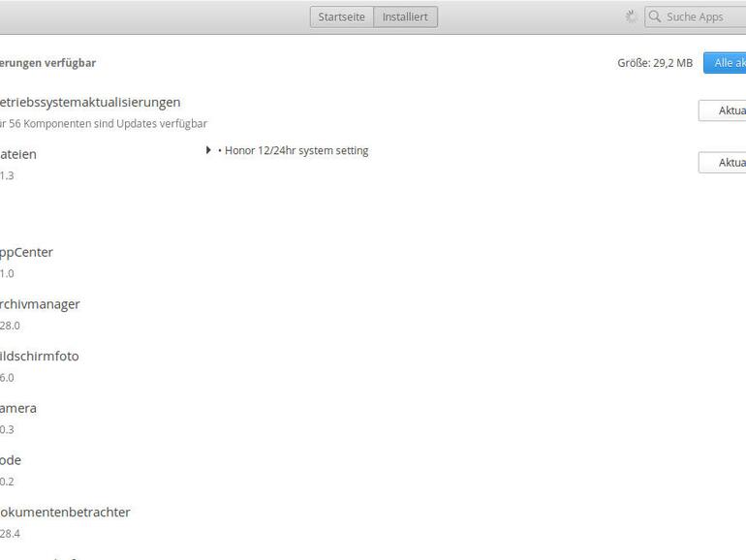Focus the Suche Apps search field
746x560 pixels.
pyautogui.click(x=696, y=17)
